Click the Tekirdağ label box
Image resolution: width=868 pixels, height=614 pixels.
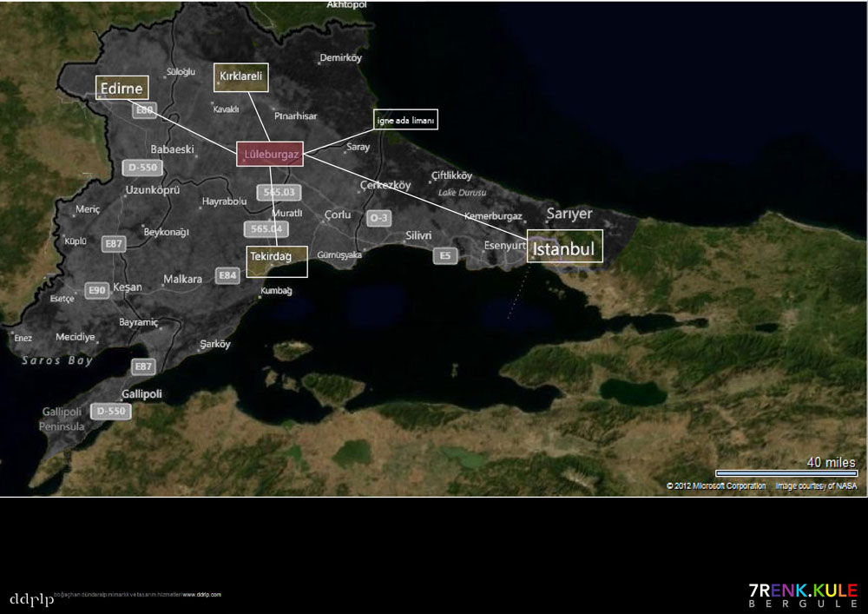tap(276, 261)
